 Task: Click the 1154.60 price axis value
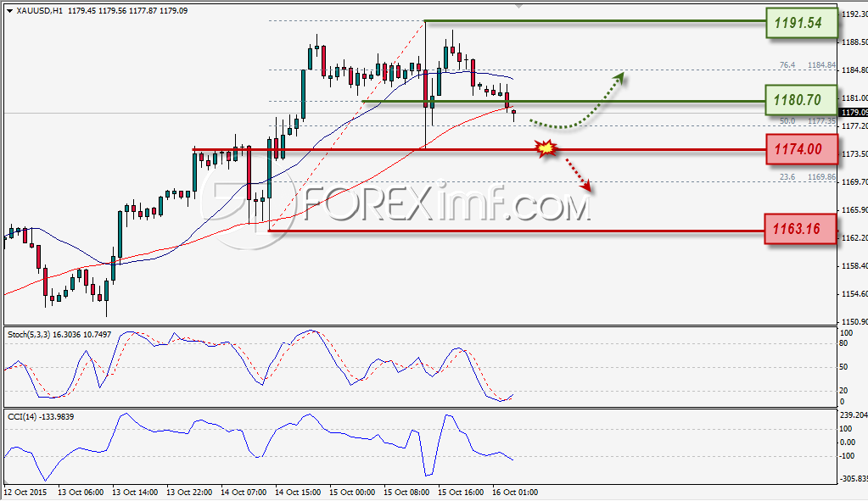pos(854,293)
